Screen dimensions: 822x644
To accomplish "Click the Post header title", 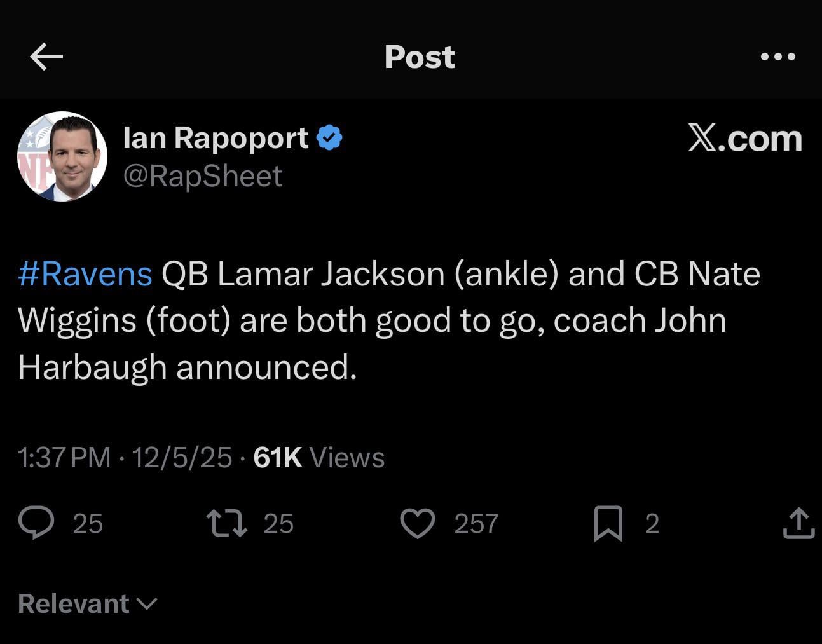I will (x=420, y=57).
